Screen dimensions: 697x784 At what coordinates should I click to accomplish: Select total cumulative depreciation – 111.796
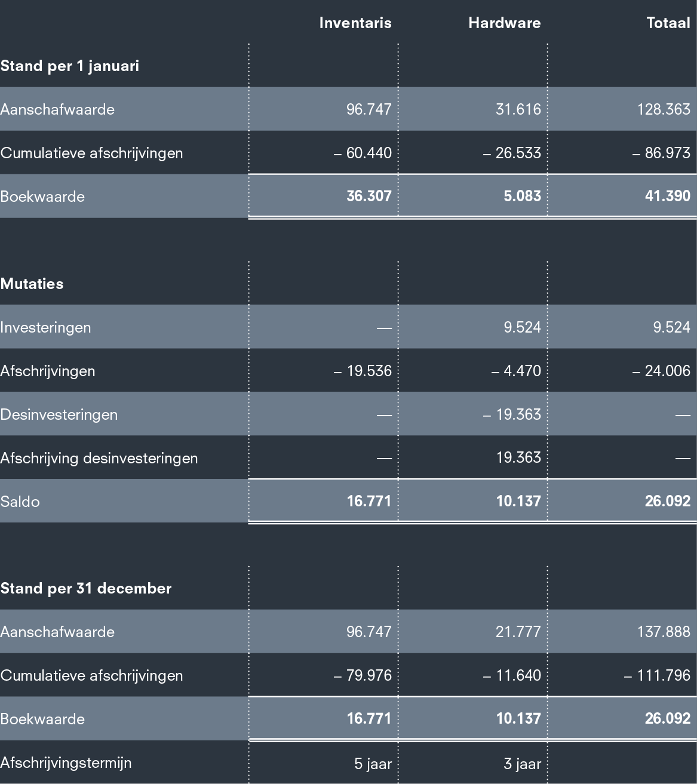(657, 675)
